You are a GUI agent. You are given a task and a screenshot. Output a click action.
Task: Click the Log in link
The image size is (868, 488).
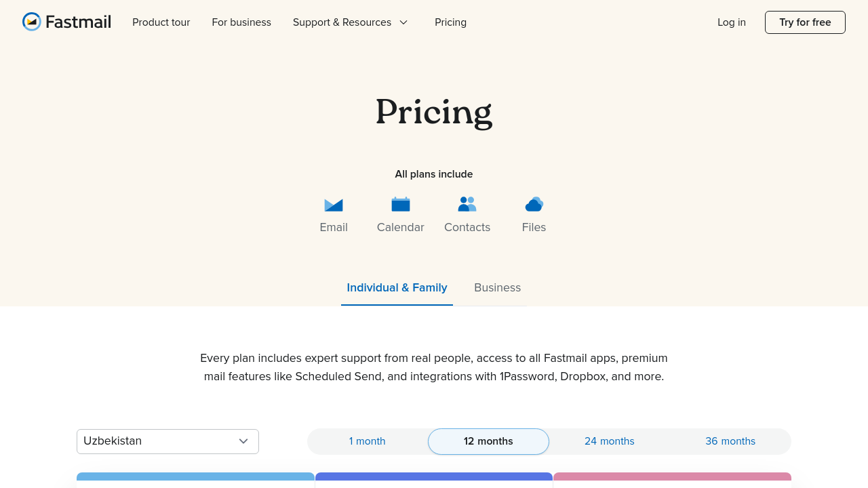coord(731,22)
